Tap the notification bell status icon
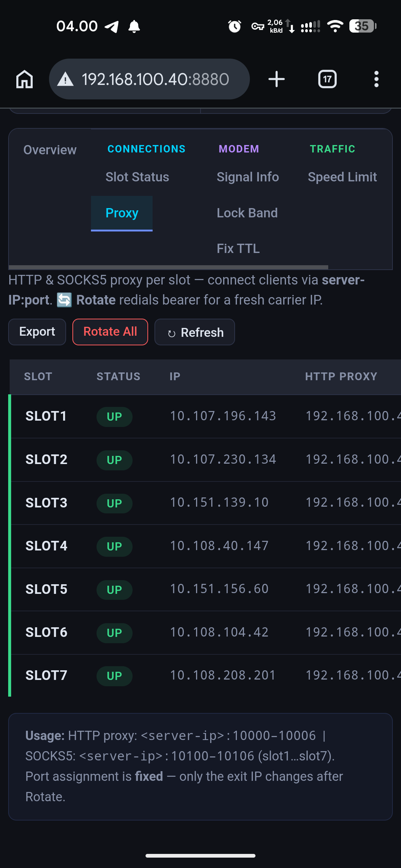The image size is (401, 868). pos(134,26)
